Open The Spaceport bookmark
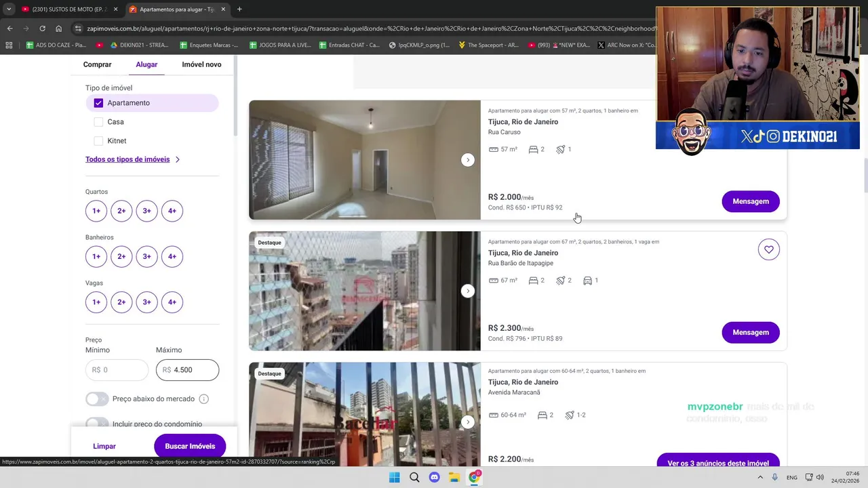The image size is (868, 488). [x=488, y=45]
